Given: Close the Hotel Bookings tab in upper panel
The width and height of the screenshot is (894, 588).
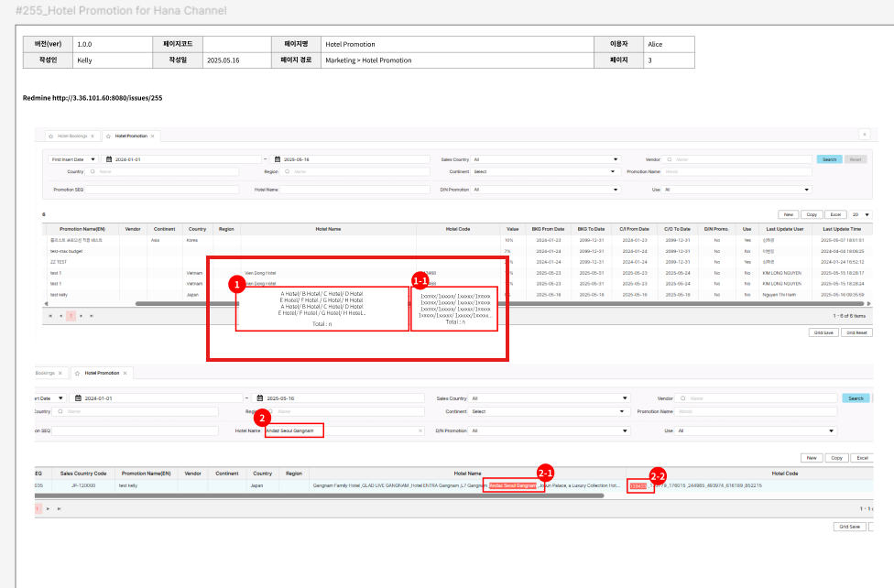Looking at the screenshot, I should point(92,136).
